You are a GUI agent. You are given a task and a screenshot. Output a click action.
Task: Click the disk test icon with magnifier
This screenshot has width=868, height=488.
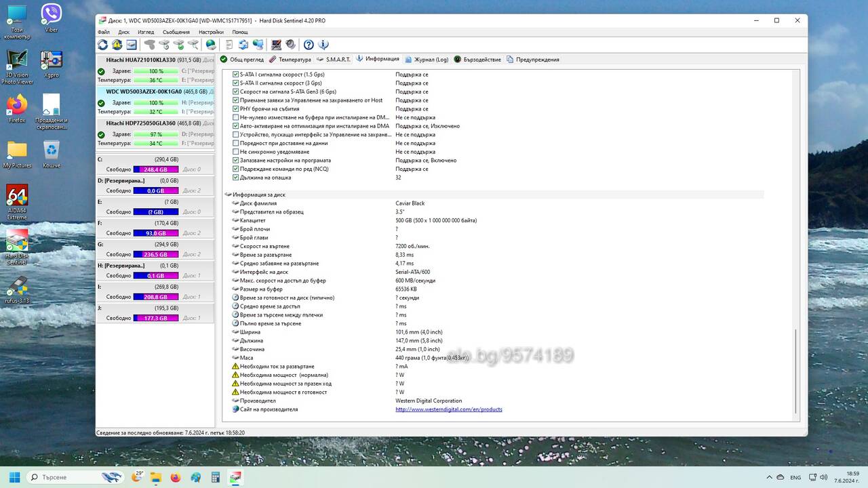coord(193,45)
